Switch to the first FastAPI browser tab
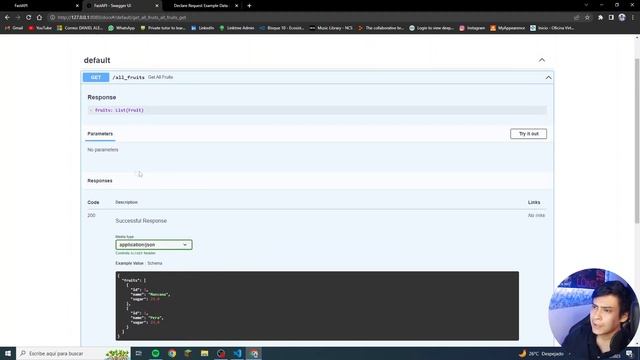This screenshot has height=360, width=640. click(41, 6)
